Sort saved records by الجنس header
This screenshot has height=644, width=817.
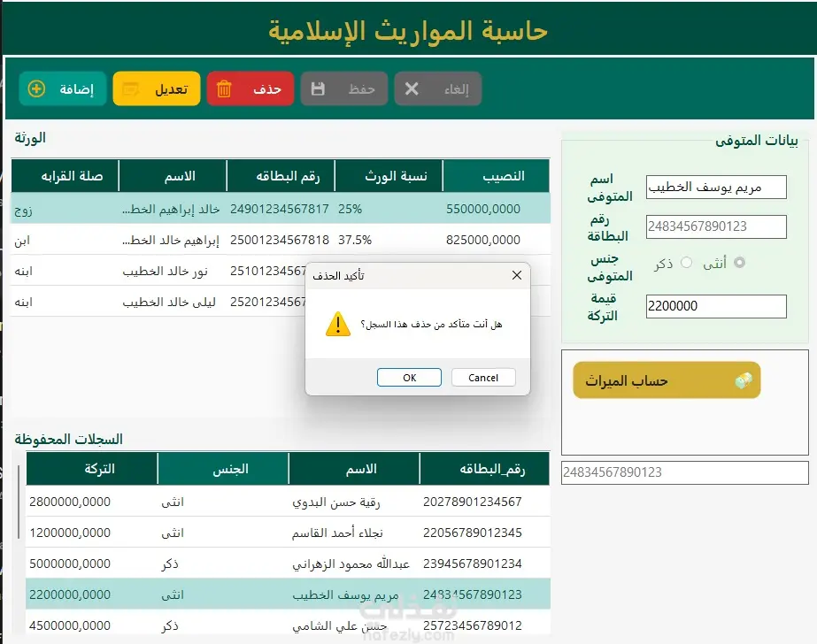223,469
